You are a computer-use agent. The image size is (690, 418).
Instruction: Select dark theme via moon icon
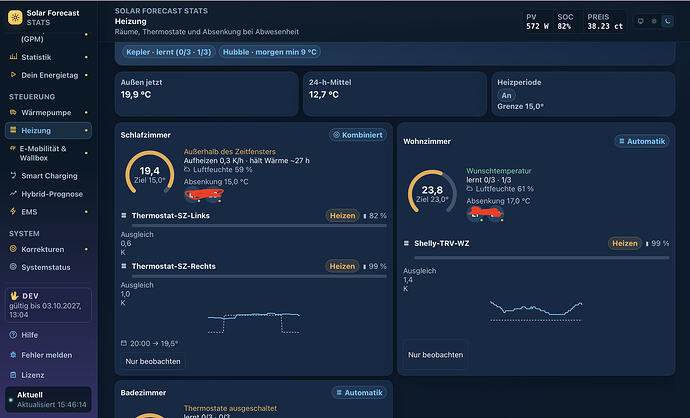pos(668,21)
